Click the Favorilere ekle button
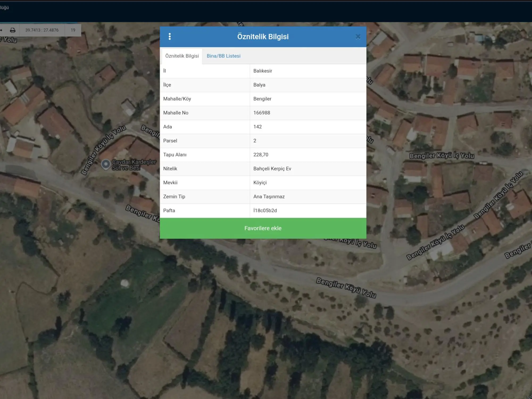 (263, 228)
